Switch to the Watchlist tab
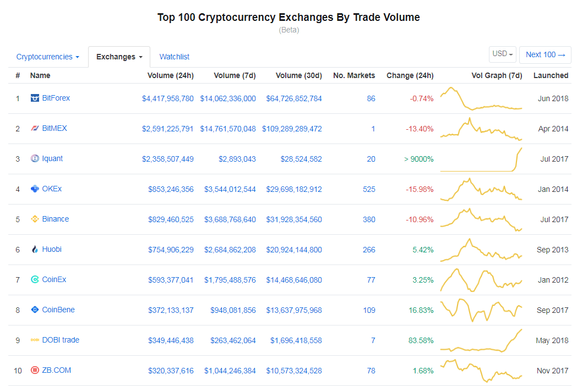588x386 pixels. coord(175,57)
